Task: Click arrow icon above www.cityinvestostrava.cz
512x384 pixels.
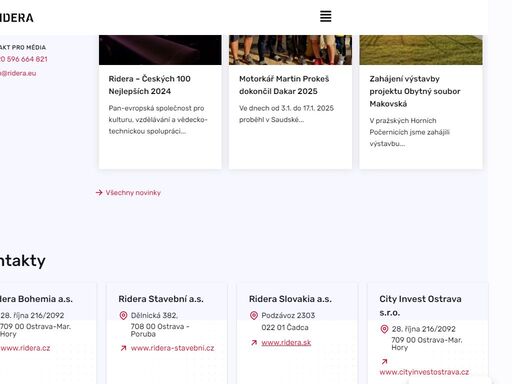Action: click(x=384, y=361)
